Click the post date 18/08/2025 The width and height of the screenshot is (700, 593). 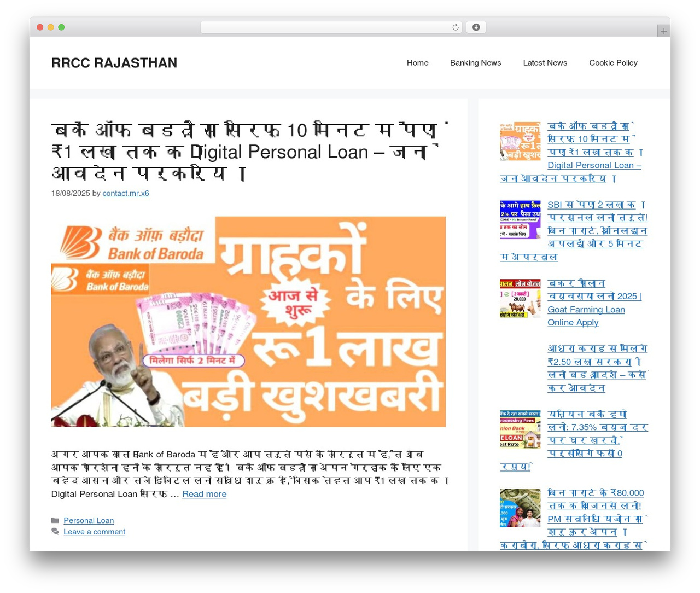(71, 193)
